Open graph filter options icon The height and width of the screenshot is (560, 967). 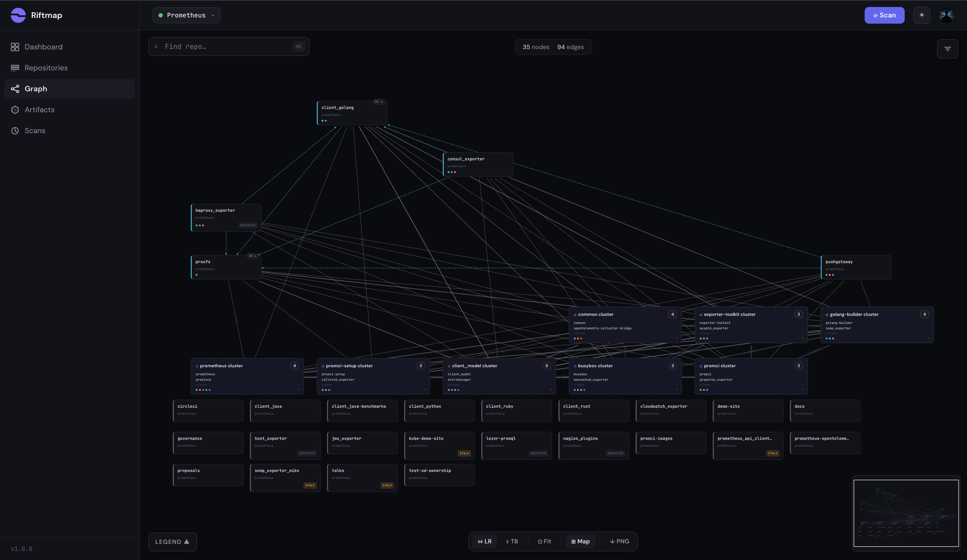tap(947, 49)
